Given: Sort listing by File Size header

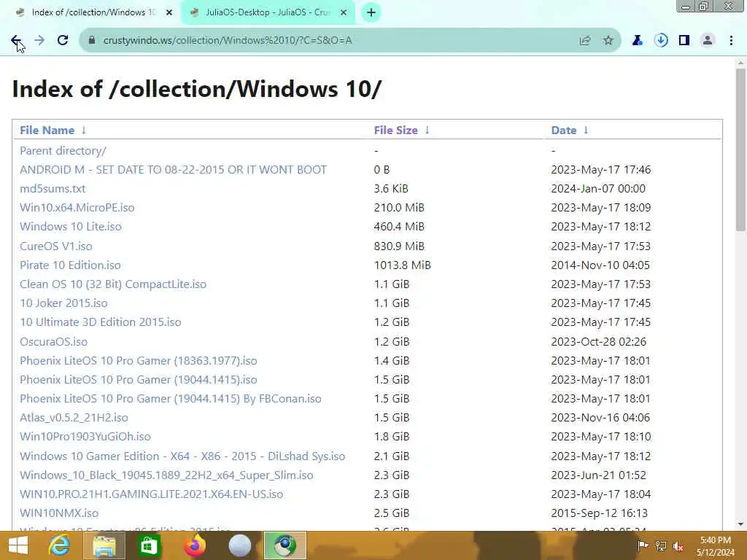Looking at the screenshot, I should [396, 130].
